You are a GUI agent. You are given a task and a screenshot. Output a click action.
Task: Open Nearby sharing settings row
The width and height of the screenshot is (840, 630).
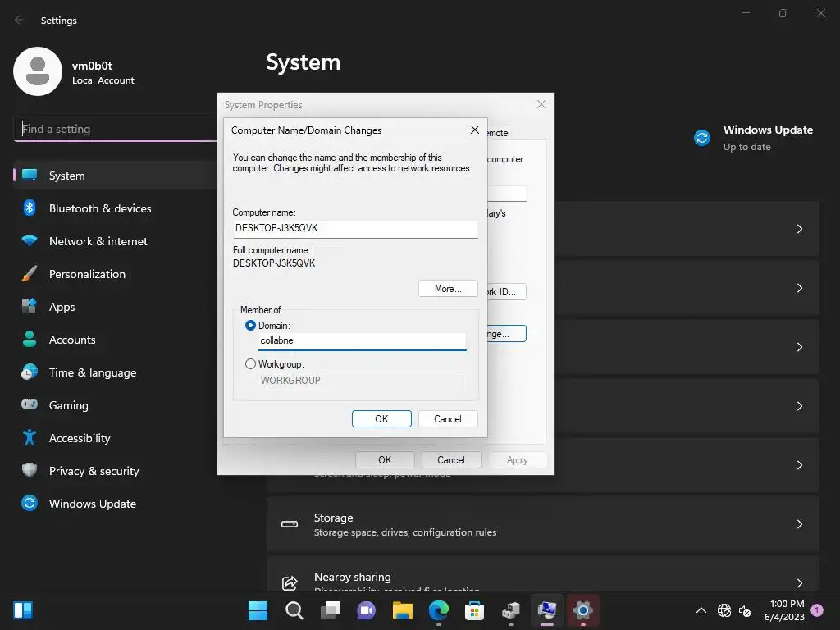coord(543,573)
